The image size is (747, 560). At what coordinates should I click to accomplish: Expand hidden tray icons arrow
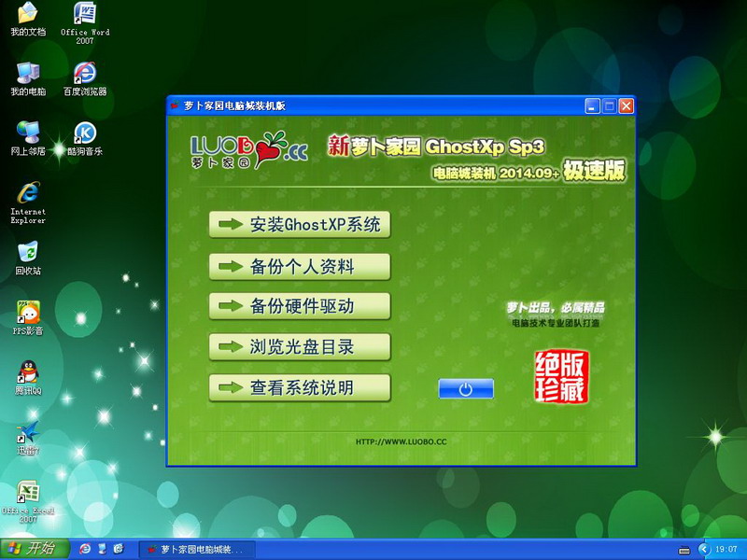(x=704, y=549)
